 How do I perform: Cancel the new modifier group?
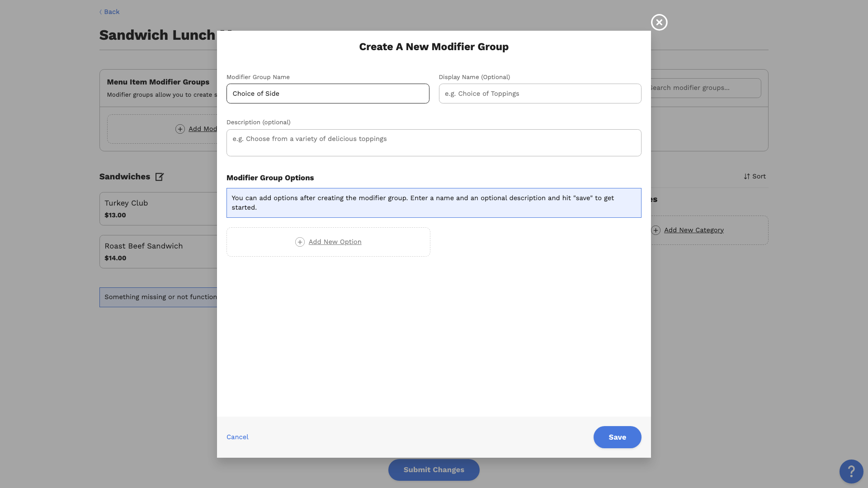click(x=237, y=437)
